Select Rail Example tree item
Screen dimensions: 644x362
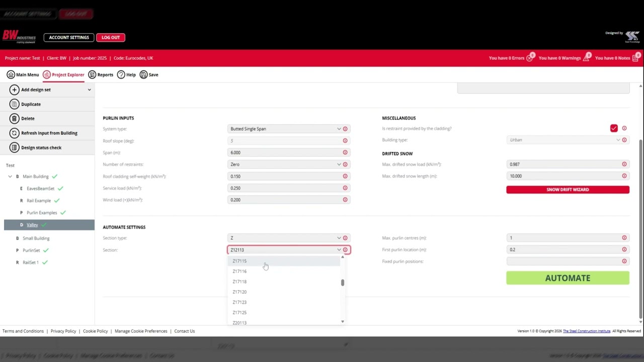pos(39,201)
